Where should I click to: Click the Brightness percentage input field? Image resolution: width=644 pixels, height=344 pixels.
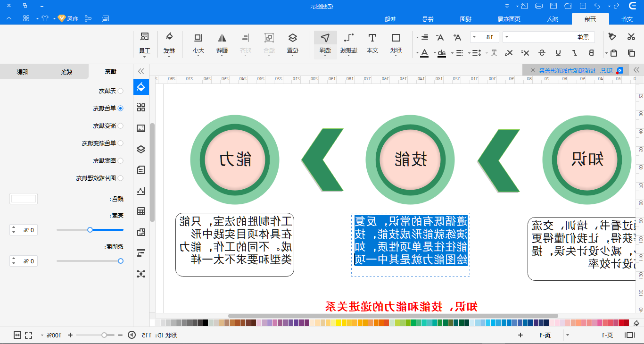pos(24,230)
